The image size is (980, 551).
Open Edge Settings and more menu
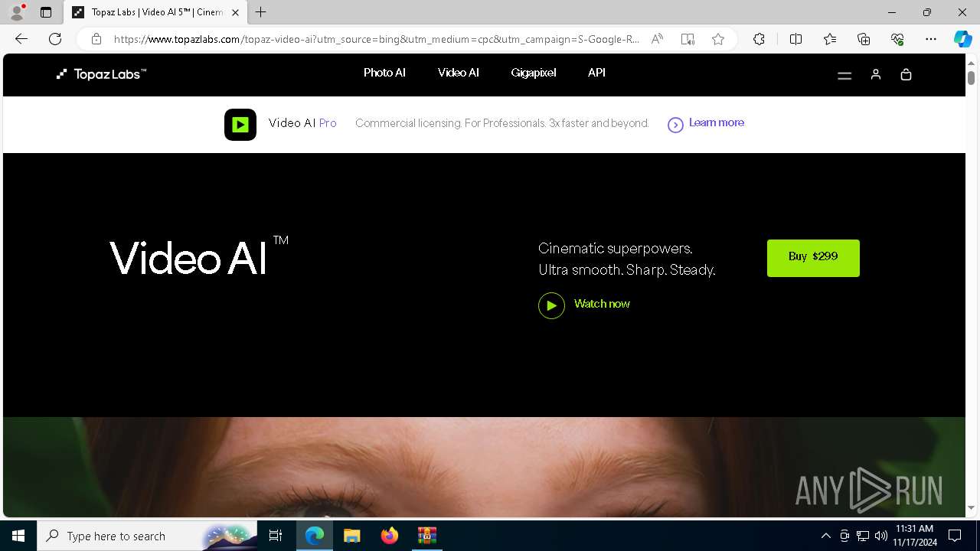tap(931, 39)
